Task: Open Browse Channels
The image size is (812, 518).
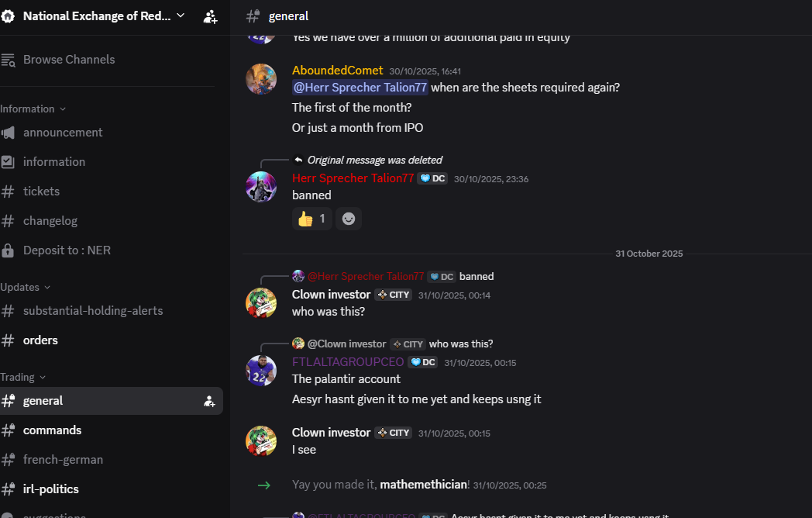Action: point(68,60)
